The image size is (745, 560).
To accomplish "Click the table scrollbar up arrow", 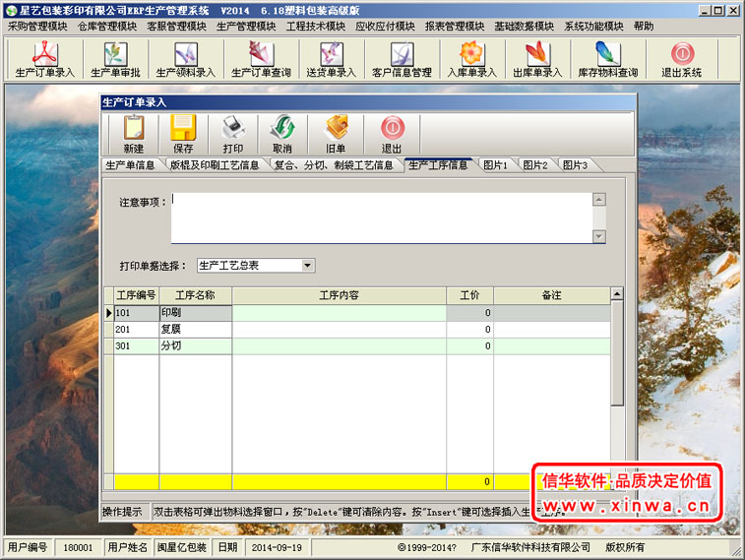I will tap(617, 293).
